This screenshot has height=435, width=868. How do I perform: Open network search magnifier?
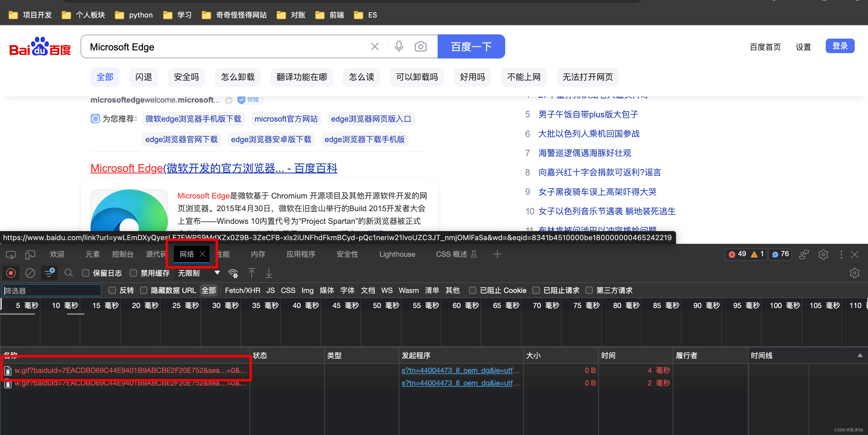pos(69,273)
